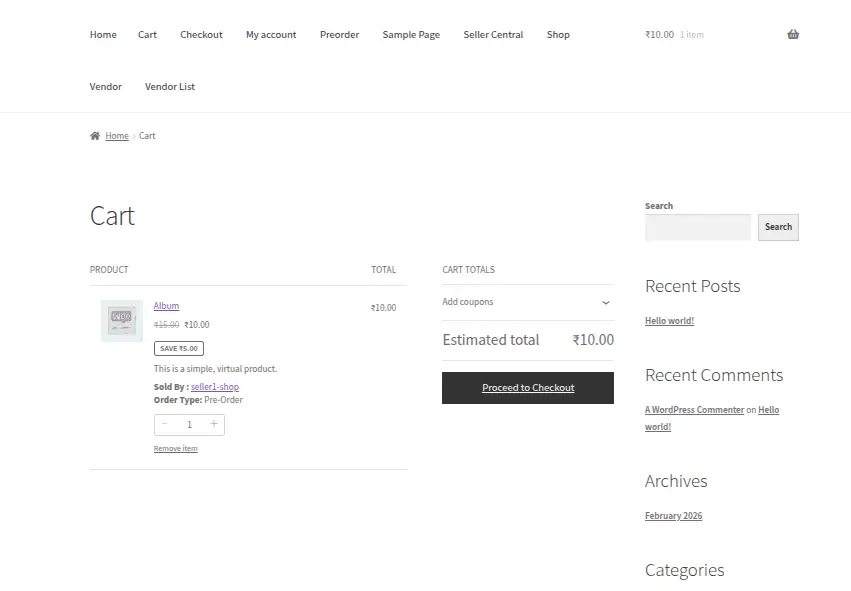851x591 pixels.
Task: Open the Hello world! recent post
Action: 669,321
